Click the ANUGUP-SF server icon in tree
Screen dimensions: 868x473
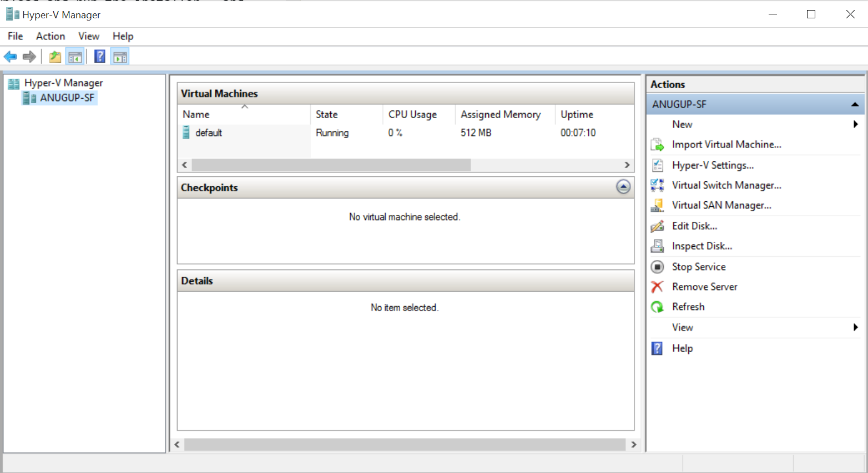click(x=29, y=98)
